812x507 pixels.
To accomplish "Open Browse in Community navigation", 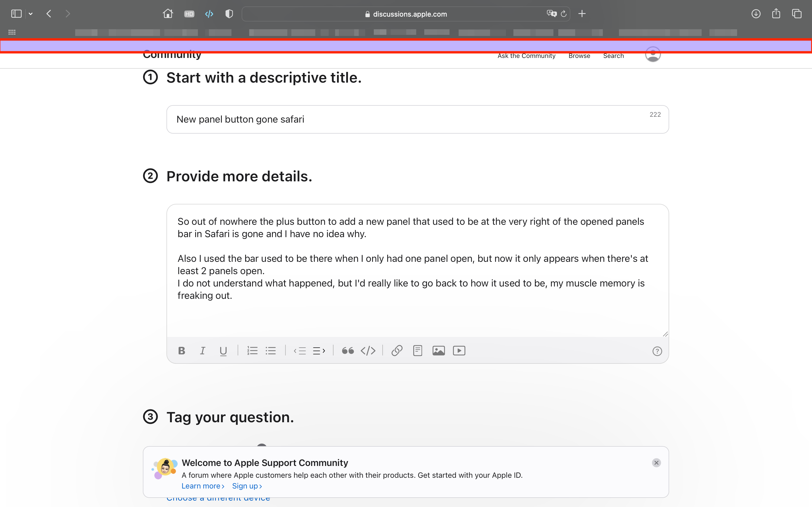I will pyautogui.click(x=579, y=56).
